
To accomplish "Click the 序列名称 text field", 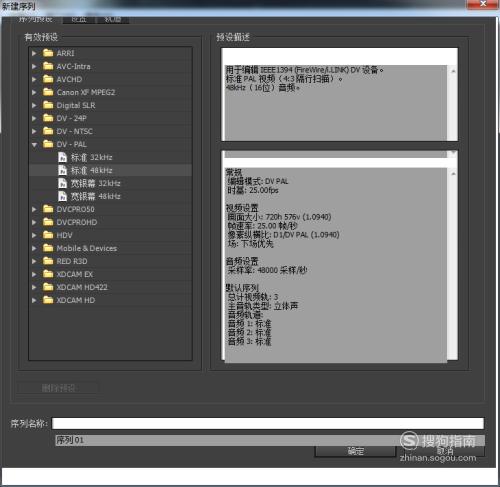I will [268, 423].
